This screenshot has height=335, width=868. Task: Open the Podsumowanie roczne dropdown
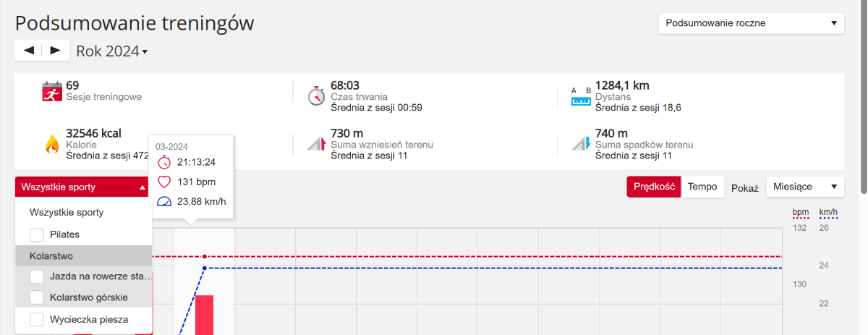pos(751,23)
